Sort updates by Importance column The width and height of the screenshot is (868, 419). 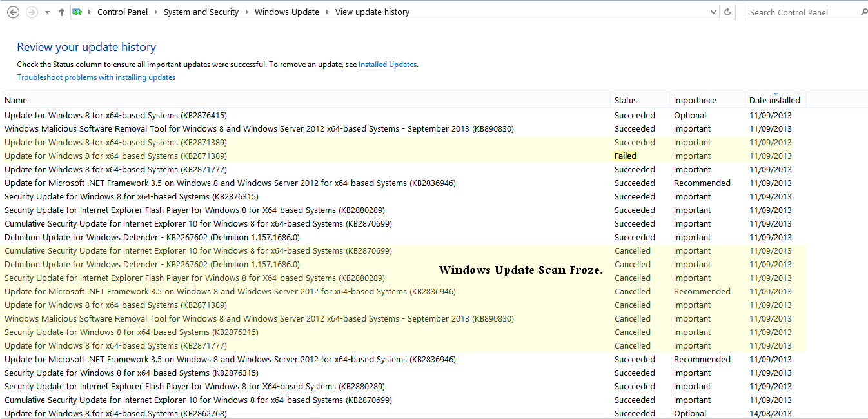(x=695, y=100)
